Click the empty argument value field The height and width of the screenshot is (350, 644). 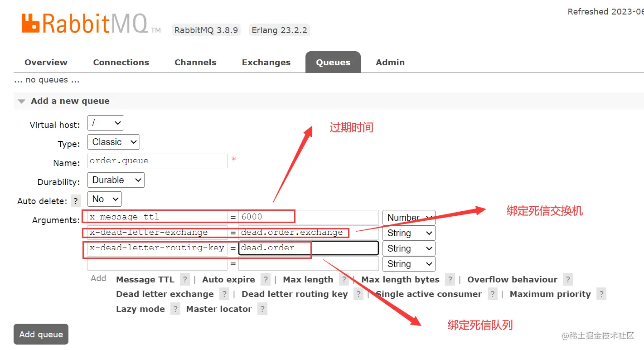[x=308, y=263]
